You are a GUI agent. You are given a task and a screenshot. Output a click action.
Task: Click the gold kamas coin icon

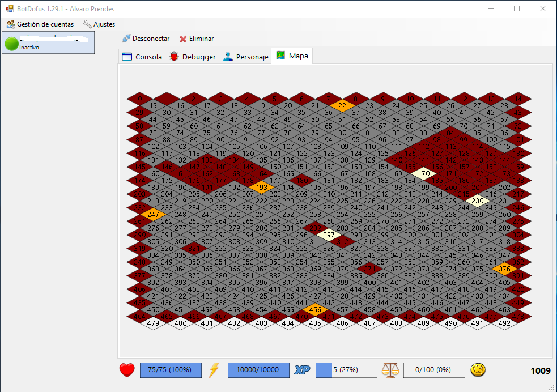478,370
